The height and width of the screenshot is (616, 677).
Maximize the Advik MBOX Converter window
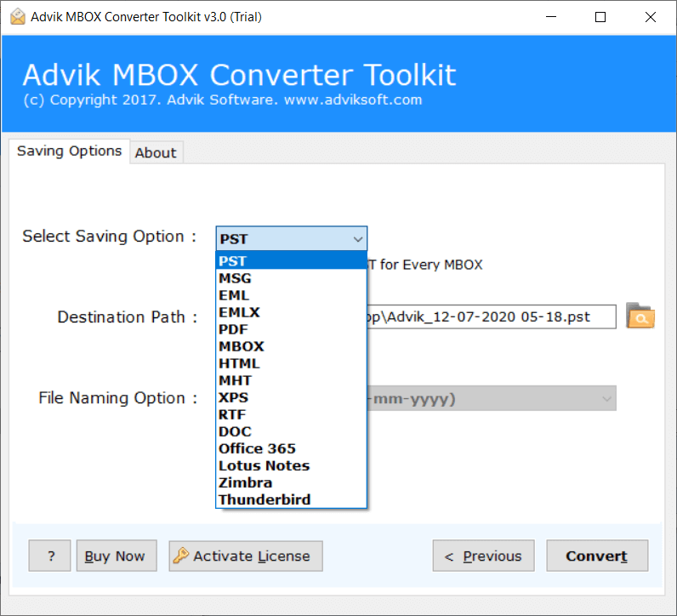tap(600, 17)
